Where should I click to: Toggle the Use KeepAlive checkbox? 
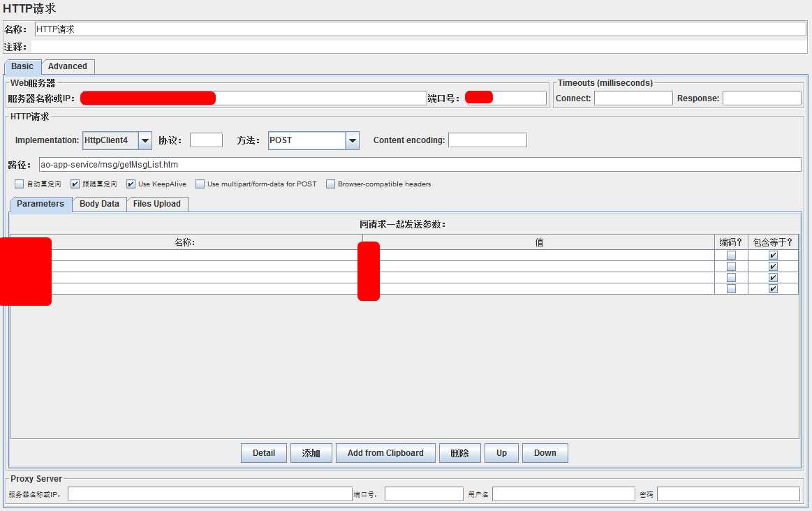click(x=131, y=184)
